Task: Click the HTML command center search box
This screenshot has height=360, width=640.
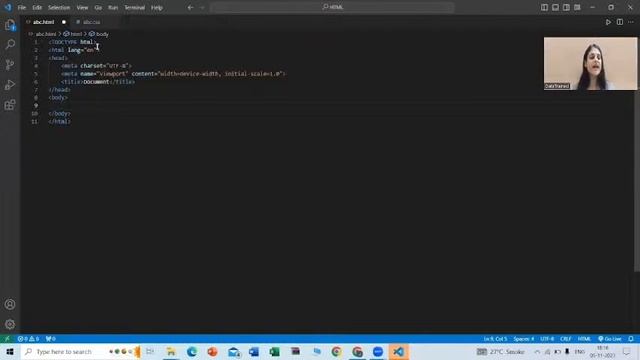Action: (x=333, y=7)
